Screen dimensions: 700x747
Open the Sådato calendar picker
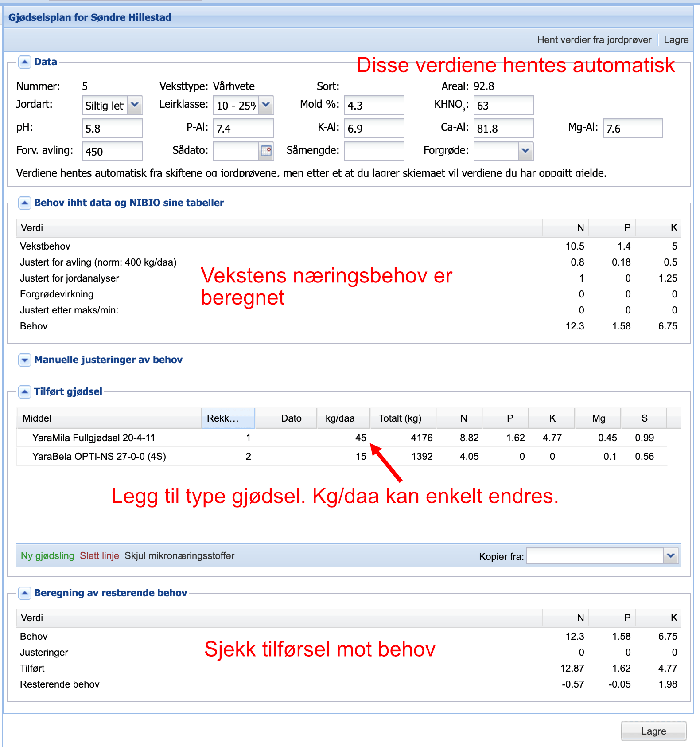tap(266, 151)
